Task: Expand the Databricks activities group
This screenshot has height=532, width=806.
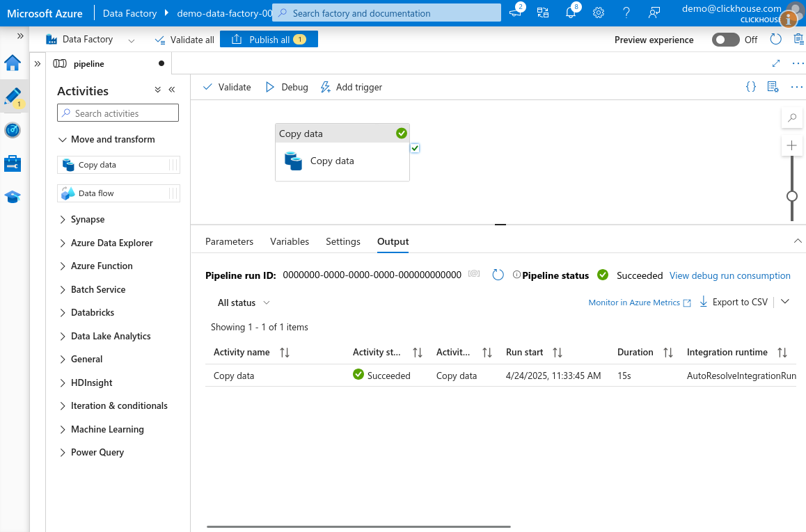Action: pos(92,313)
